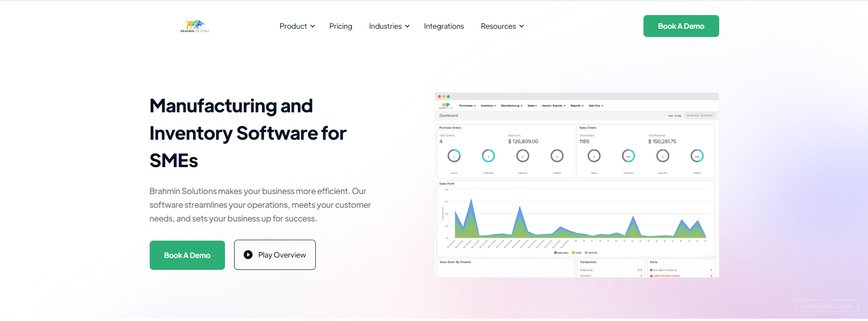Image resolution: width=868 pixels, height=321 pixels.
Task: Expand the Resources dropdown chevron
Action: point(522,26)
